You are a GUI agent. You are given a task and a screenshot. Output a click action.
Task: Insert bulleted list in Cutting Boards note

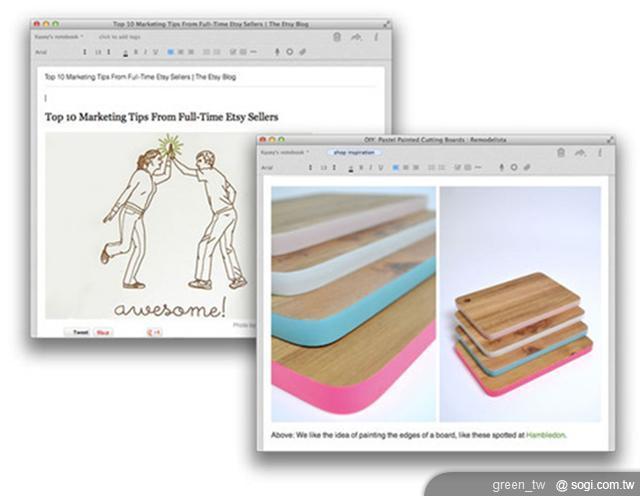coord(431,167)
